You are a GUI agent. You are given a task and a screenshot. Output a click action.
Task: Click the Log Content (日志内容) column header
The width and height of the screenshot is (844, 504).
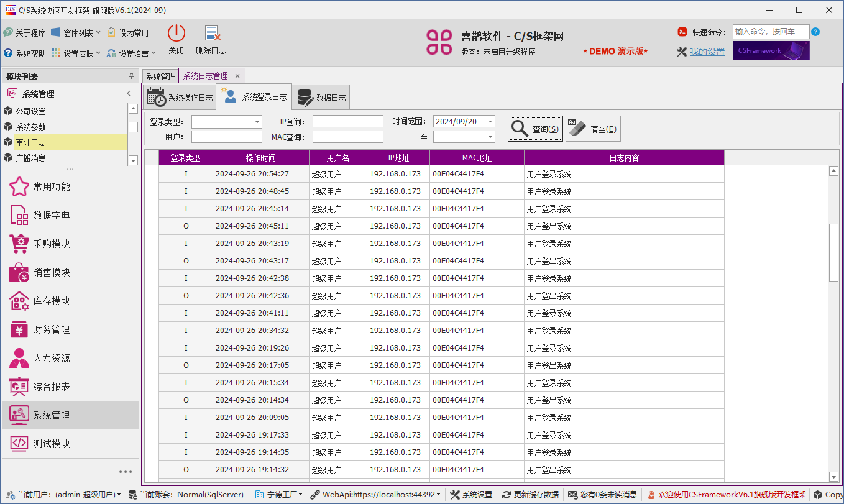[x=624, y=158]
